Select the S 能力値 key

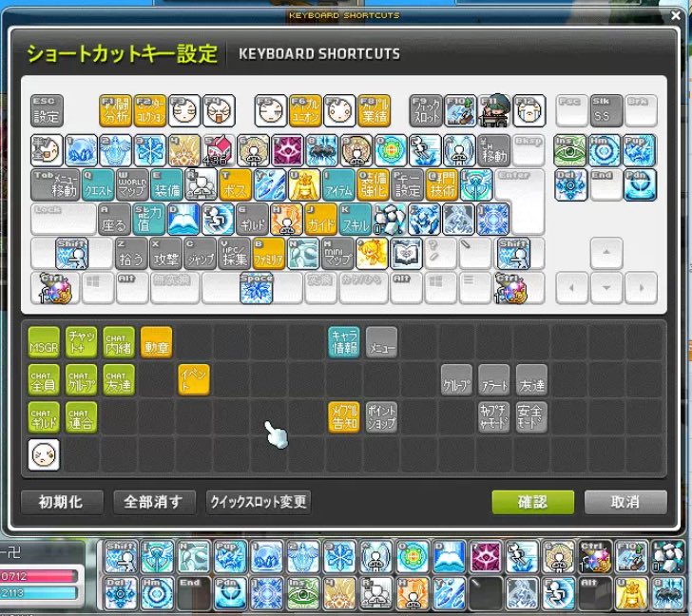pos(149,219)
